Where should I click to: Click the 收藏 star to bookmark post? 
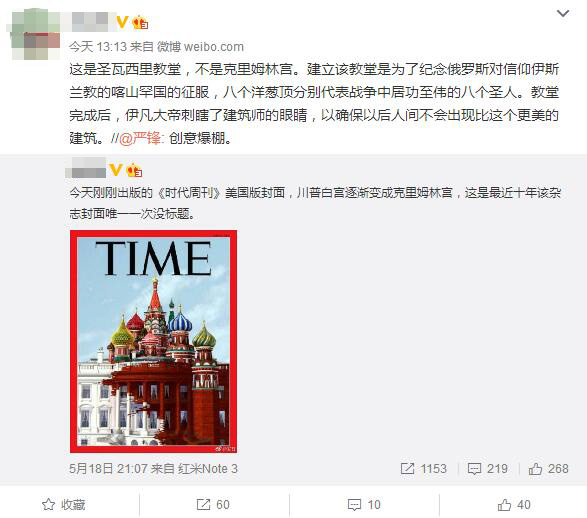(63, 505)
